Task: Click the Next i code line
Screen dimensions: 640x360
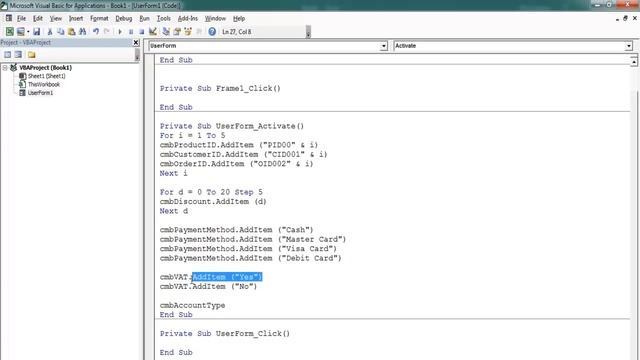Action: click(173, 173)
